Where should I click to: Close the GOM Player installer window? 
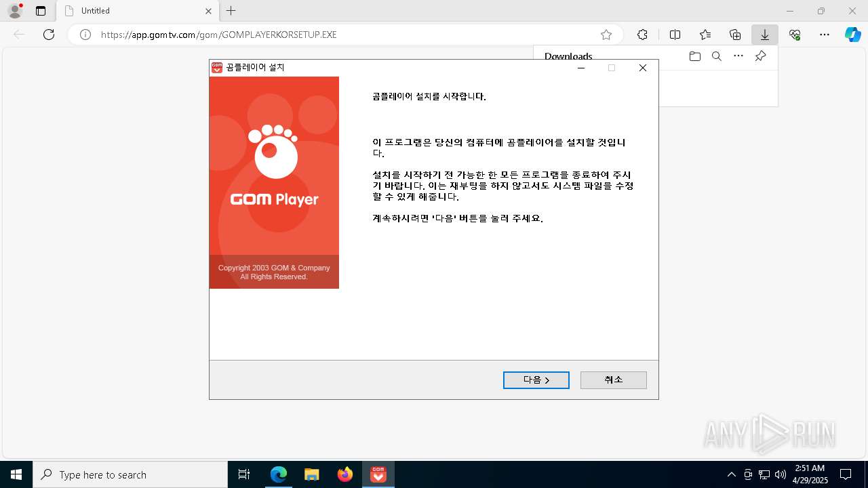click(643, 68)
